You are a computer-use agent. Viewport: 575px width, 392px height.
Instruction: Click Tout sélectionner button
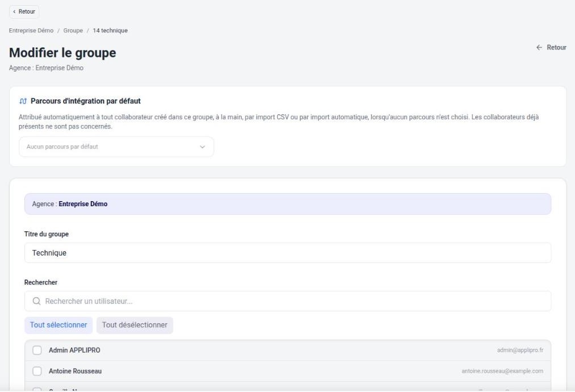point(59,325)
